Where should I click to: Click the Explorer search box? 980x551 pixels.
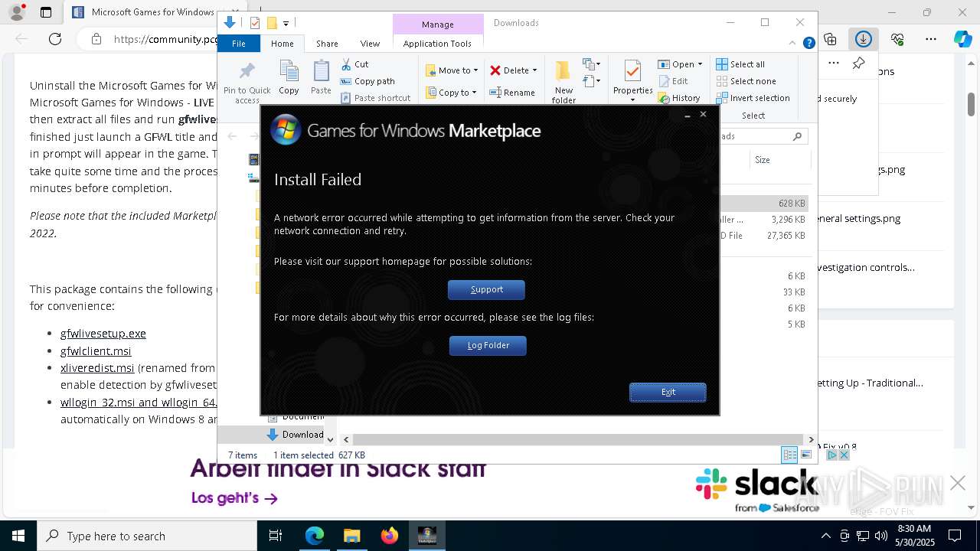coord(763,136)
